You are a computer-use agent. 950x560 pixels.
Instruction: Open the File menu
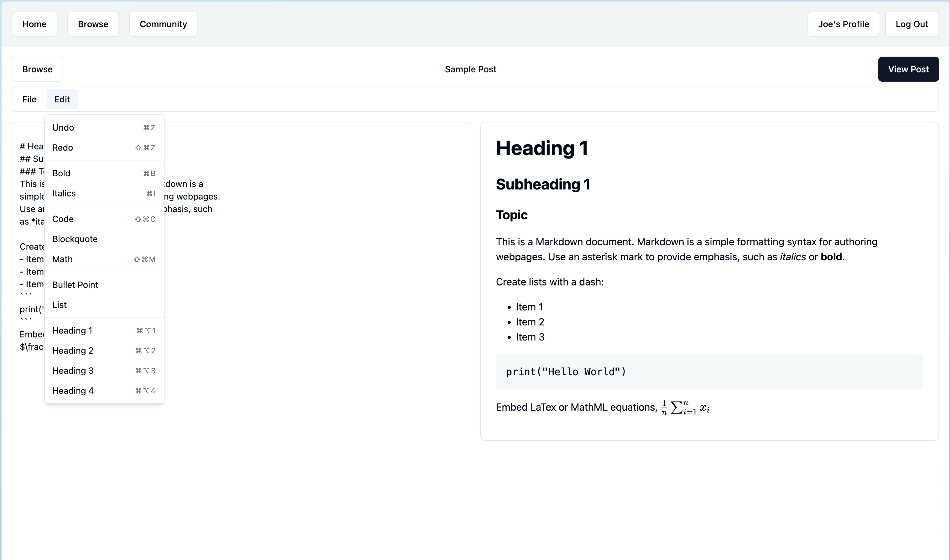[29, 99]
